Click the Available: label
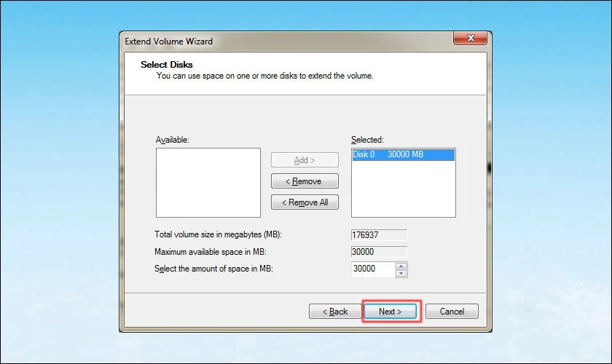The image size is (612, 364). 172,139
